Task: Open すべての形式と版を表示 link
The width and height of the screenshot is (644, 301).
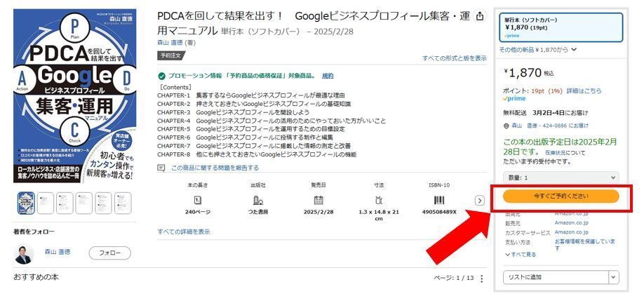Action: 455,58
